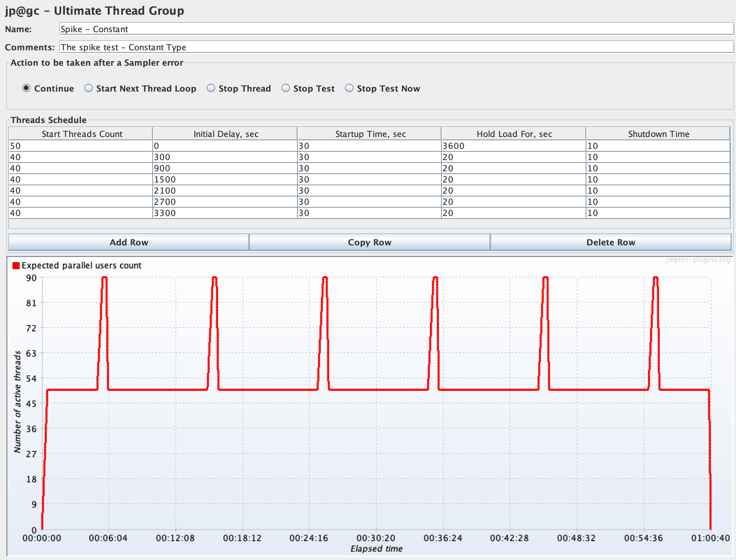
Task: Click the Hold Load For column header
Action: (514, 134)
